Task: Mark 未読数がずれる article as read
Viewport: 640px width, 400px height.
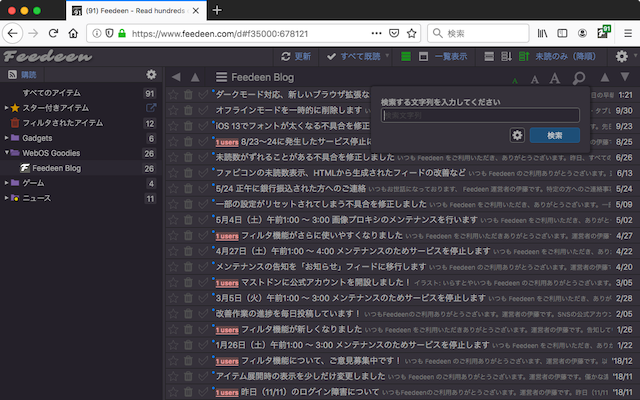Action: tap(203, 158)
